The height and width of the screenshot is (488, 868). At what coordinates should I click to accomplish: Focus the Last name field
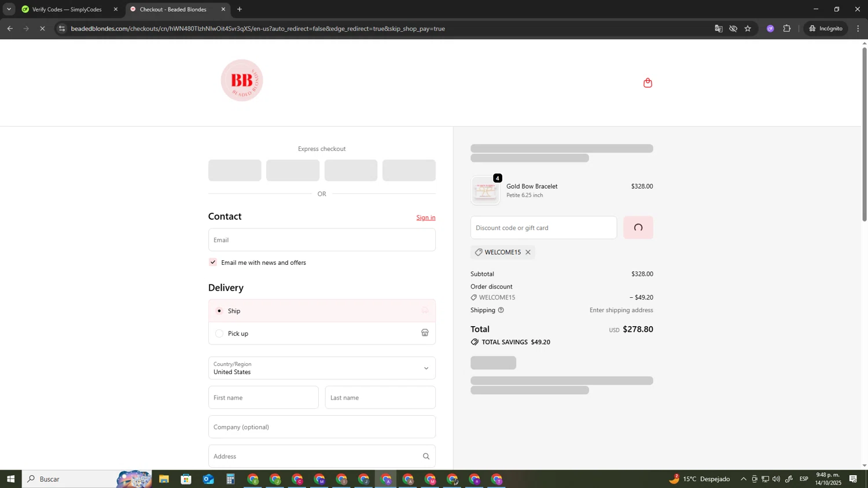(380, 398)
